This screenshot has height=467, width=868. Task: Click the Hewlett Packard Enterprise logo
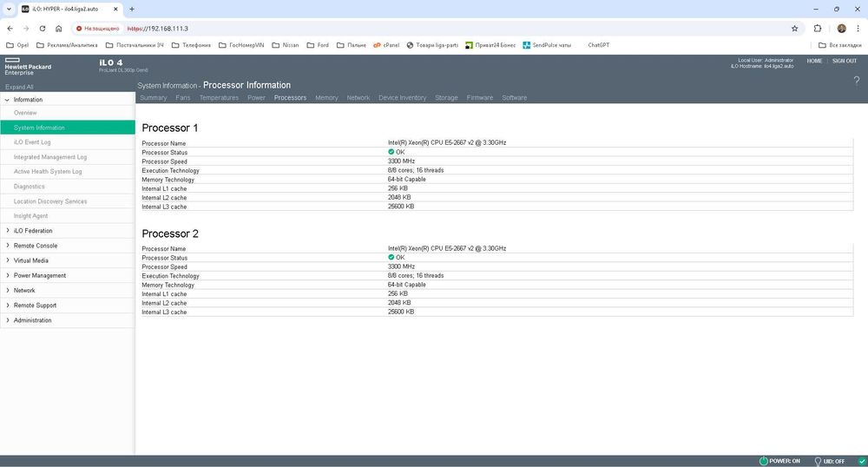click(x=28, y=66)
